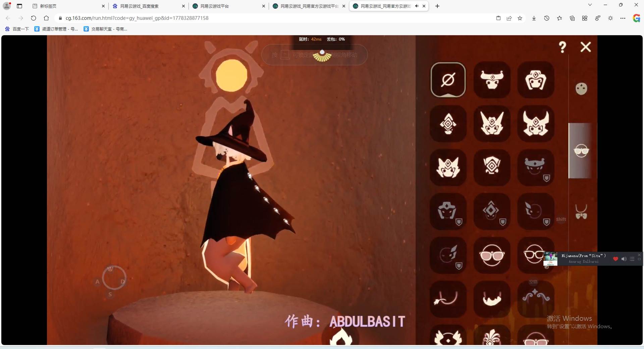Open the question mark help button
The image size is (644, 349).
click(562, 47)
